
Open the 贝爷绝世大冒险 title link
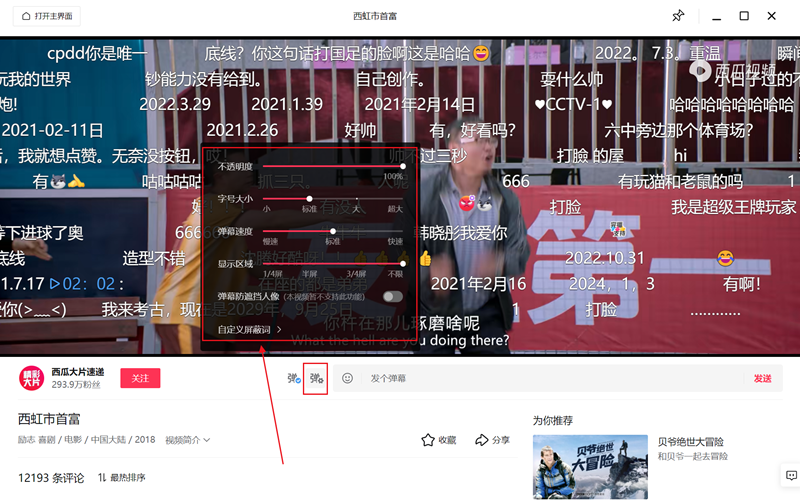coord(690,442)
